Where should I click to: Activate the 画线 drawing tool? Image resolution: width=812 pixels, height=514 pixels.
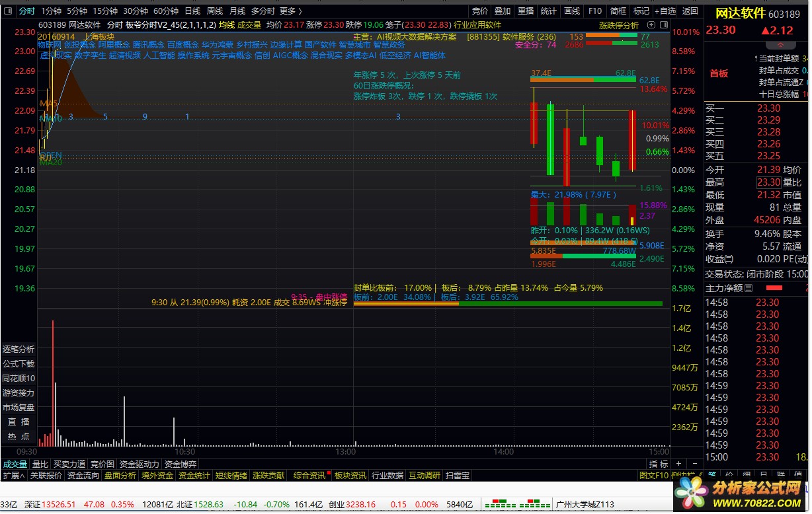coord(572,11)
